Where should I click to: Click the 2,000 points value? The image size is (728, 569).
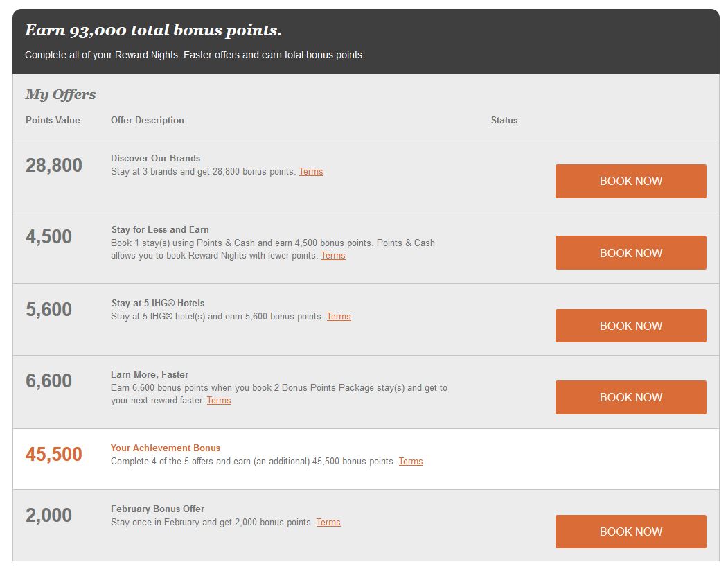click(x=48, y=515)
